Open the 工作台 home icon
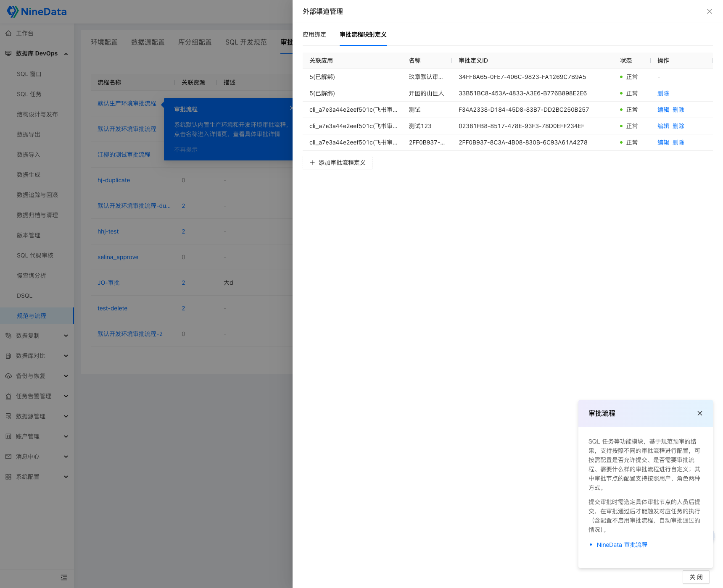The height and width of the screenshot is (588, 723). pyautogui.click(x=9, y=33)
